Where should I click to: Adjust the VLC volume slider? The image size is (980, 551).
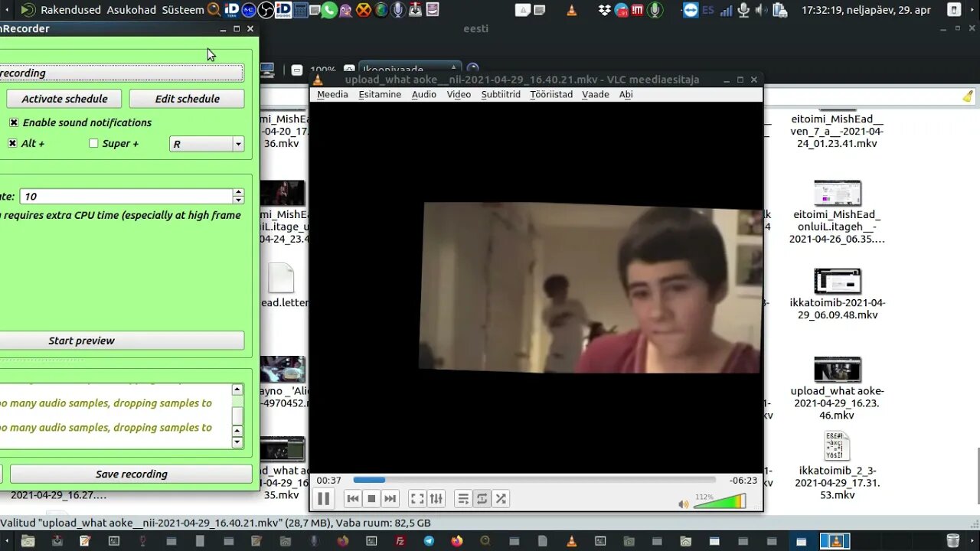click(x=719, y=501)
